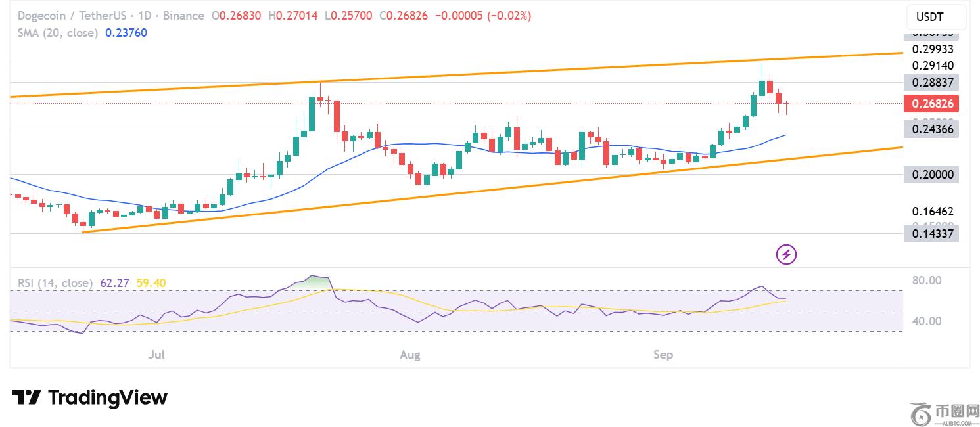
Task: Click the SMA value 0.23760 in the legend
Action: click(x=126, y=32)
